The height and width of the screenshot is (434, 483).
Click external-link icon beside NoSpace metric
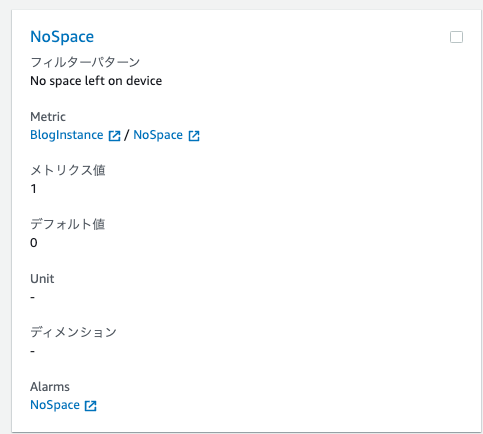194,136
